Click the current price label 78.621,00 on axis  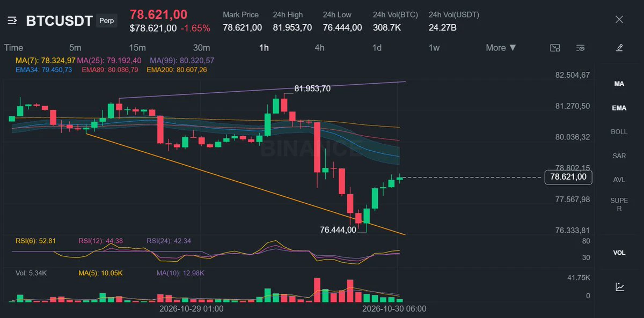(568, 177)
